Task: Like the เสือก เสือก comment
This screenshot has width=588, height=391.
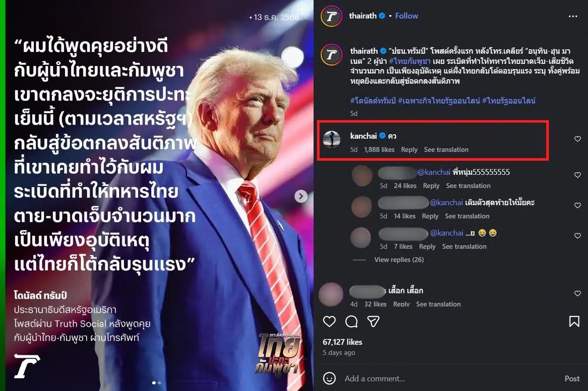Action: [x=577, y=294]
